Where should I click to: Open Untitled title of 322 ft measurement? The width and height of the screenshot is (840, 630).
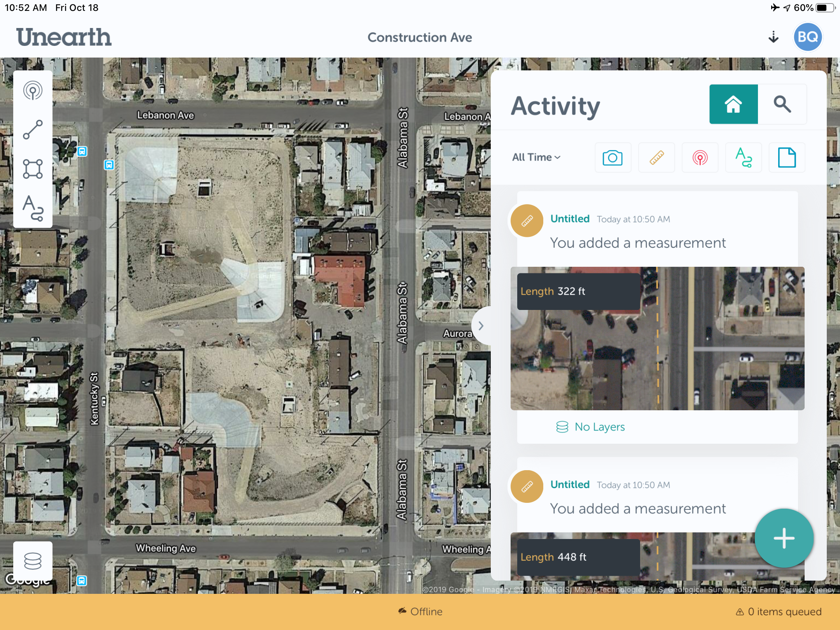click(570, 219)
